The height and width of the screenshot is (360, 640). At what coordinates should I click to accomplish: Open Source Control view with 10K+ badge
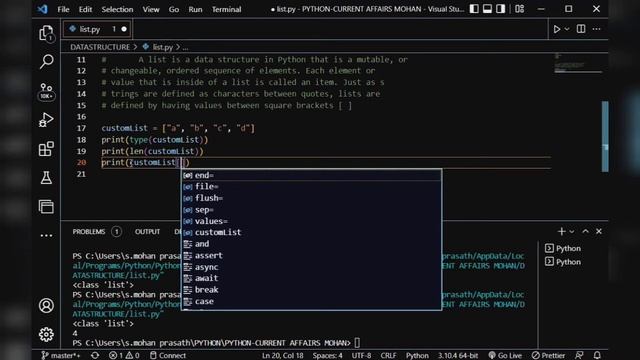coord(46,91)
